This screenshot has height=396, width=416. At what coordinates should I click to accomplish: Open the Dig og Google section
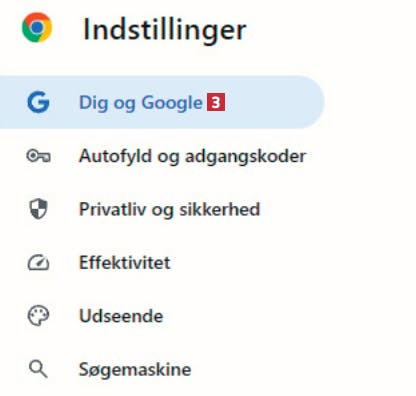click(162, 102)
